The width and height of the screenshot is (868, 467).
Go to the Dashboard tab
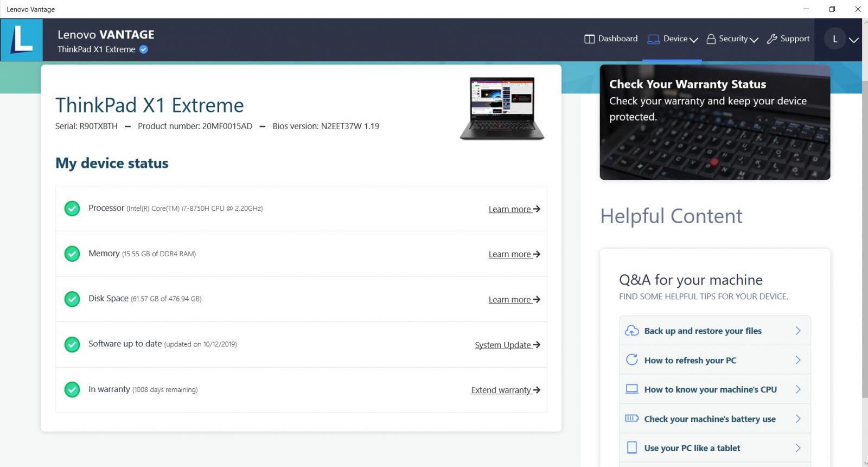[611, 39]
